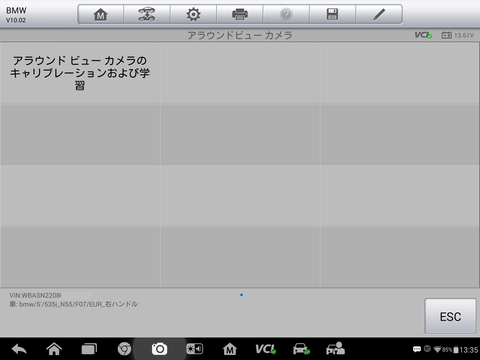Take screenshot with camera icon
The width and height of the screenshot is (480, 360).
coord(159,349)
